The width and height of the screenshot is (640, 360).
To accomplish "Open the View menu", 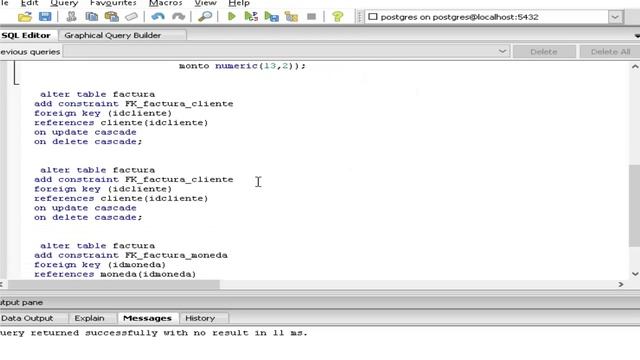I will click(x=205, y=3).
